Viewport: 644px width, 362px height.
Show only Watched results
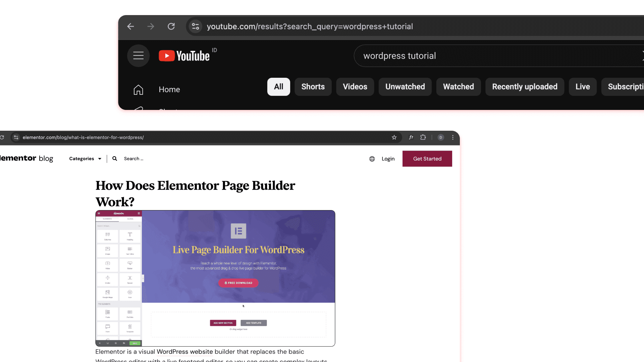point(459,87)
